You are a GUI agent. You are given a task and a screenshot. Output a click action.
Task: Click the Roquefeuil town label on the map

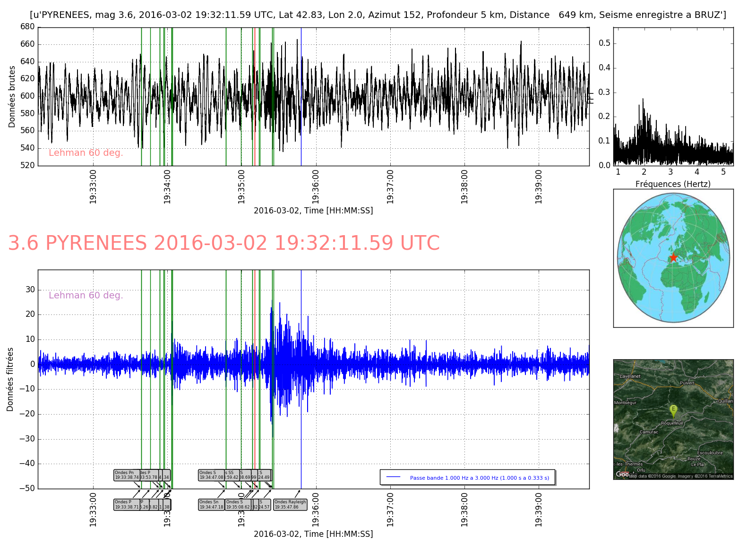click(x=672, y=423)
